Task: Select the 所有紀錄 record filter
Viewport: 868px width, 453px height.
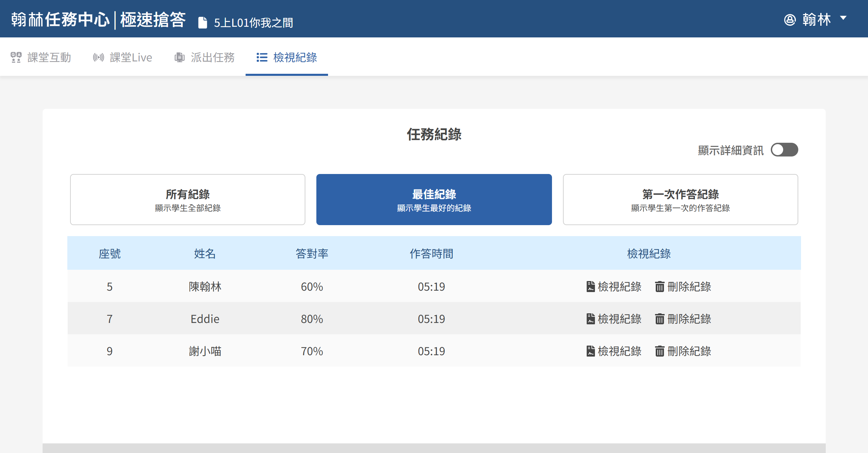Action: pyautogui.click(x=188, y=199)
